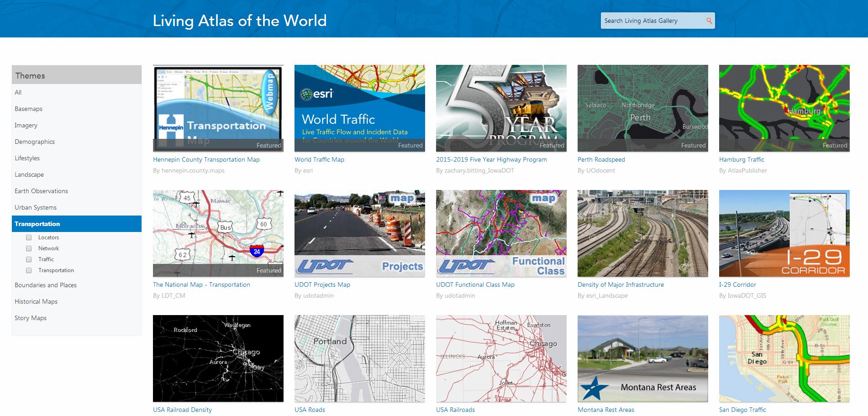
Task: Click the I-29 Corridor title link
Action: click(737, 284)
